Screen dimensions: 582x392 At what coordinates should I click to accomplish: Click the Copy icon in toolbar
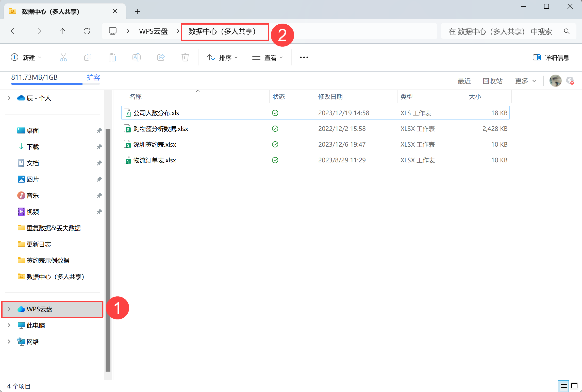tap(88, 58)
